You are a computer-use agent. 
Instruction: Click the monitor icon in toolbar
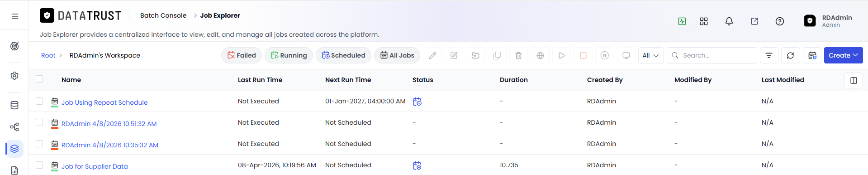[x=626, y=55]
